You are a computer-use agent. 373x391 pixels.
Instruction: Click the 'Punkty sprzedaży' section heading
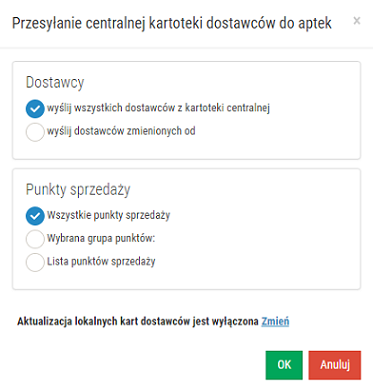tap(78, 190)
